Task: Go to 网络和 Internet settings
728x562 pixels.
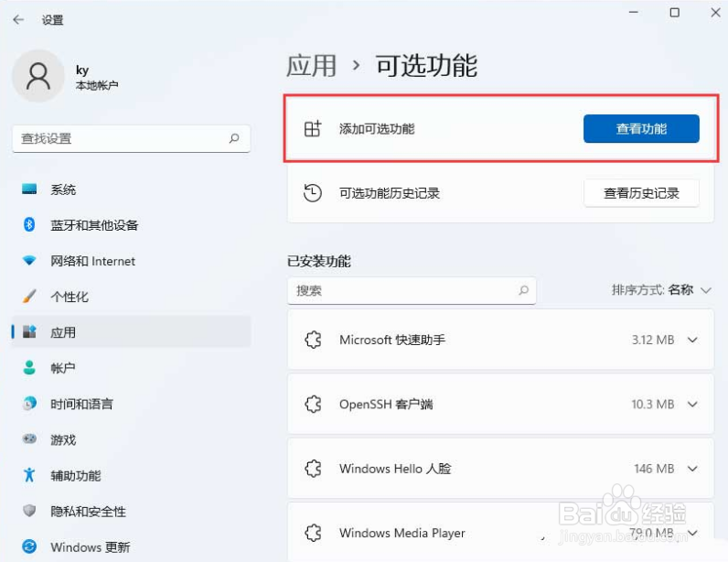Action: 131,261
